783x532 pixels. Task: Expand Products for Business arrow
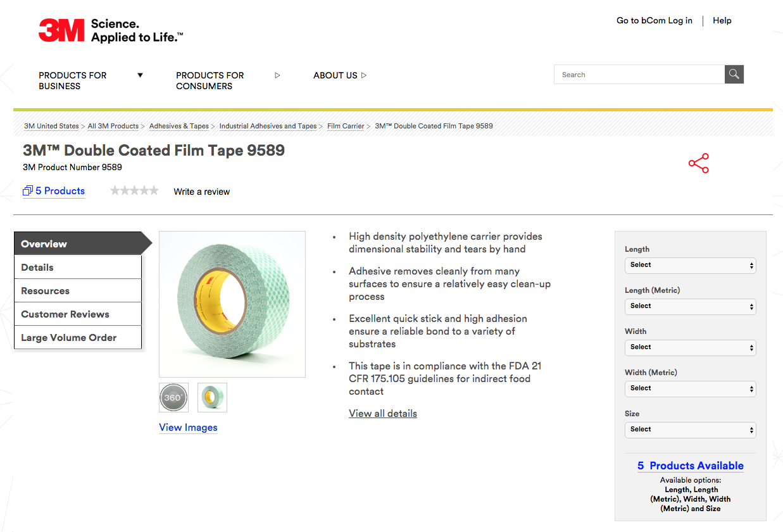tap(141, 75)
